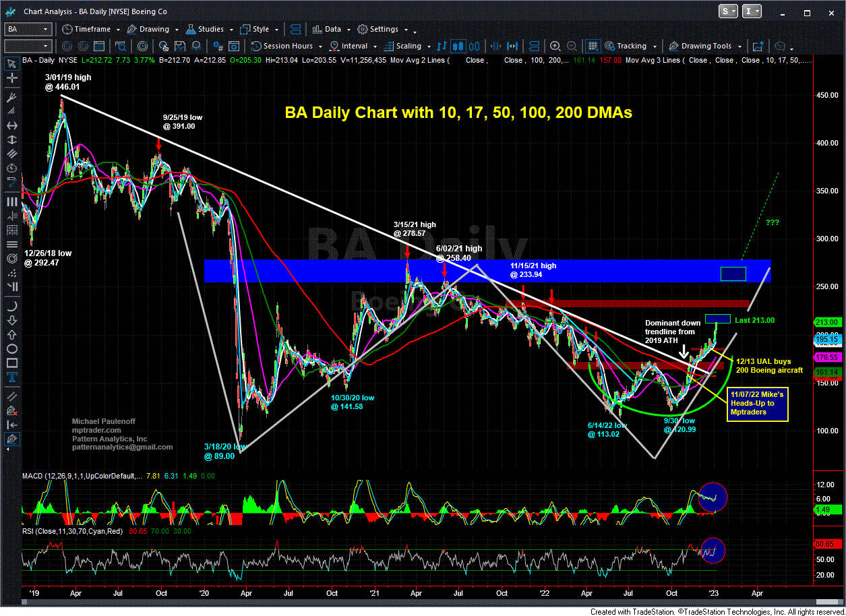Select the Andrews Pitchfork drawing tool

click(x=12, y=98)
